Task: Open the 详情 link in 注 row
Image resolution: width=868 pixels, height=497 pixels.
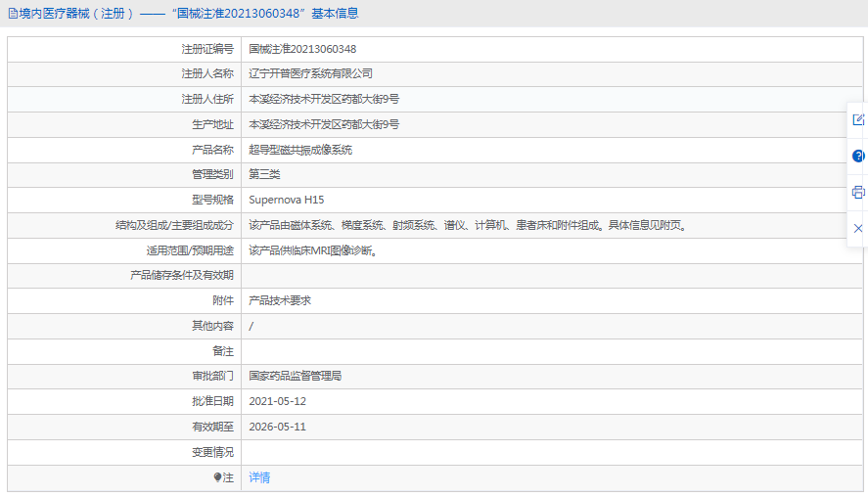Action: point(259,477)
